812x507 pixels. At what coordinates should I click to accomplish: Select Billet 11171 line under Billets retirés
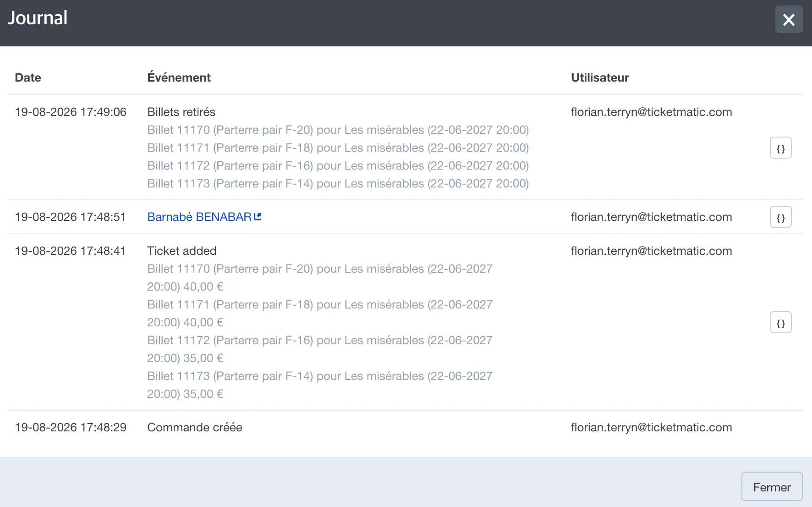tap(338, 148)
